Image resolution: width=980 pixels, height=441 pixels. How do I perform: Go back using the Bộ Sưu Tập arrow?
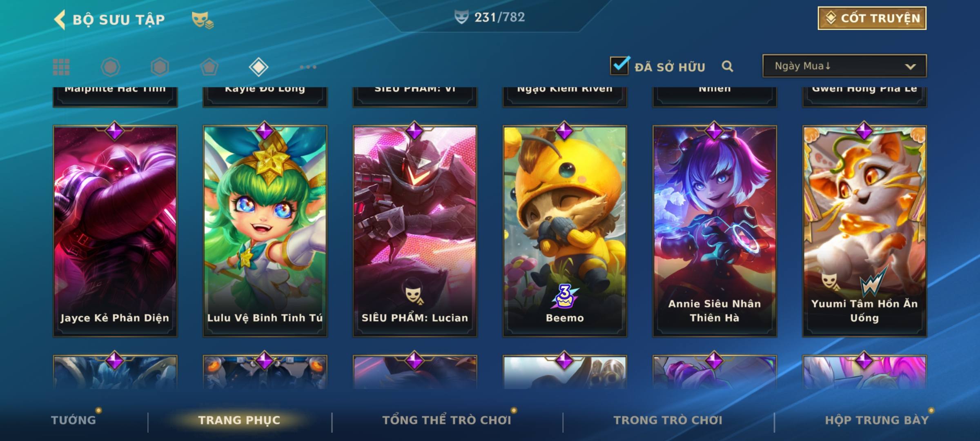60,19
